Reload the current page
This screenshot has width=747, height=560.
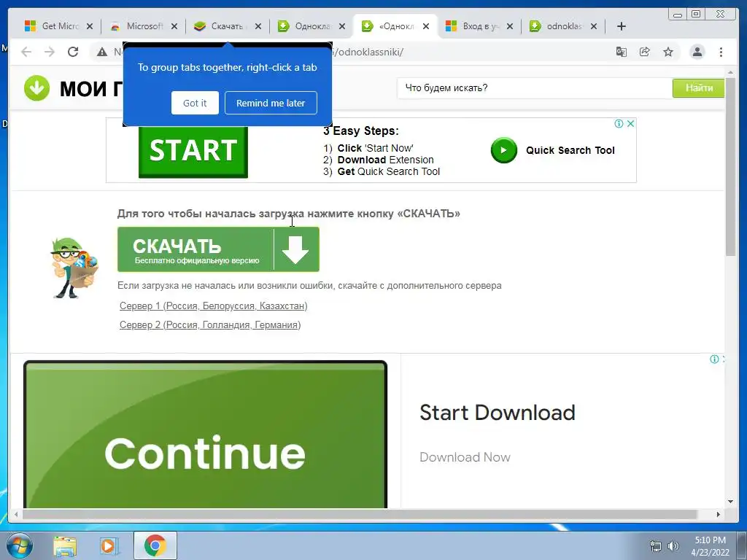click(73, 52)
